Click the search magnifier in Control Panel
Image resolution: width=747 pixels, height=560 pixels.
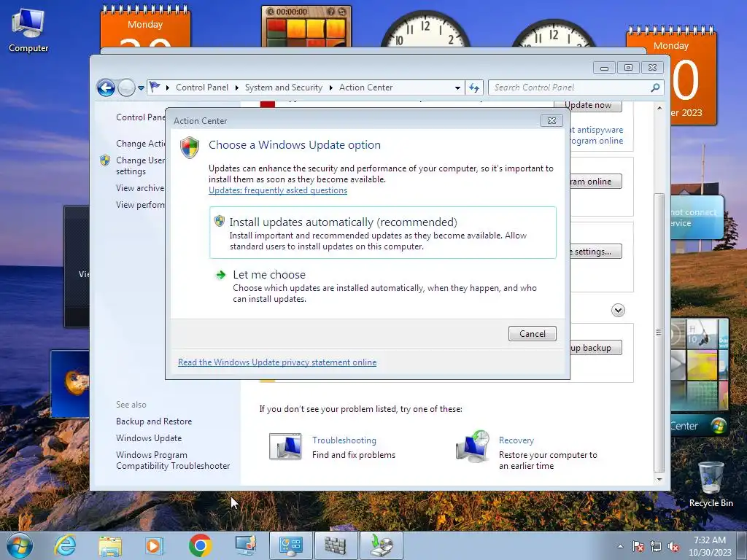tap(656, 87)
